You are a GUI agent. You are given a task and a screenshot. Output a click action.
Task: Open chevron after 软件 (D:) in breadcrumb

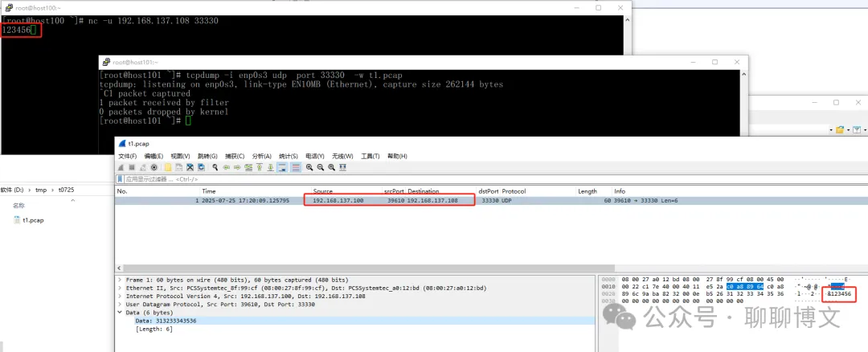click(31, 190)
